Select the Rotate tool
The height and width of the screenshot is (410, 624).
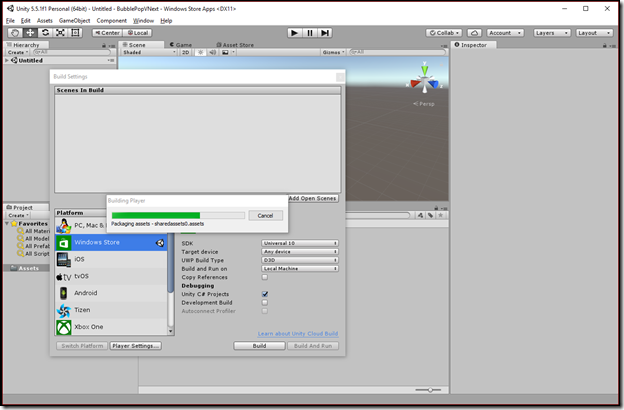45,33
